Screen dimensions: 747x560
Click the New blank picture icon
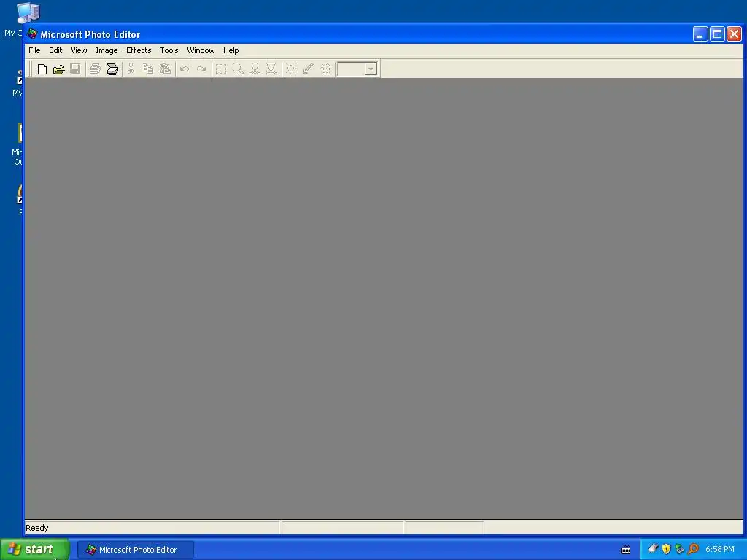42,69
